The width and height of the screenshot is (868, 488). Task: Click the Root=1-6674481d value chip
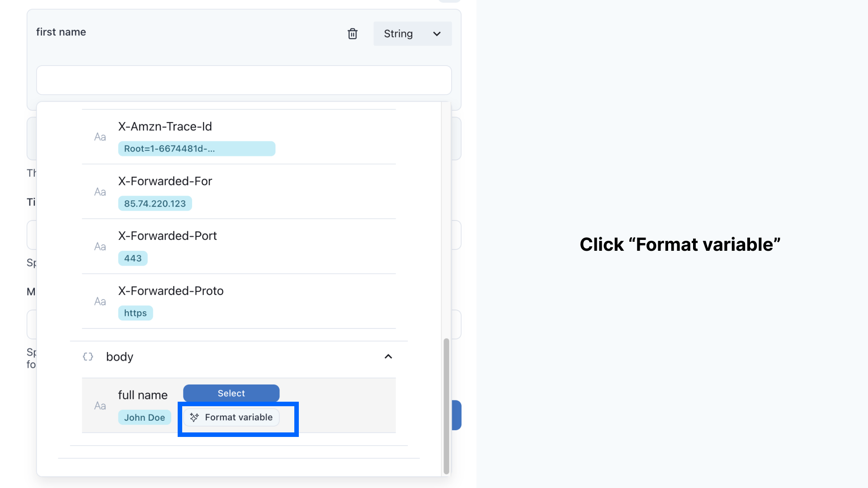197,149
